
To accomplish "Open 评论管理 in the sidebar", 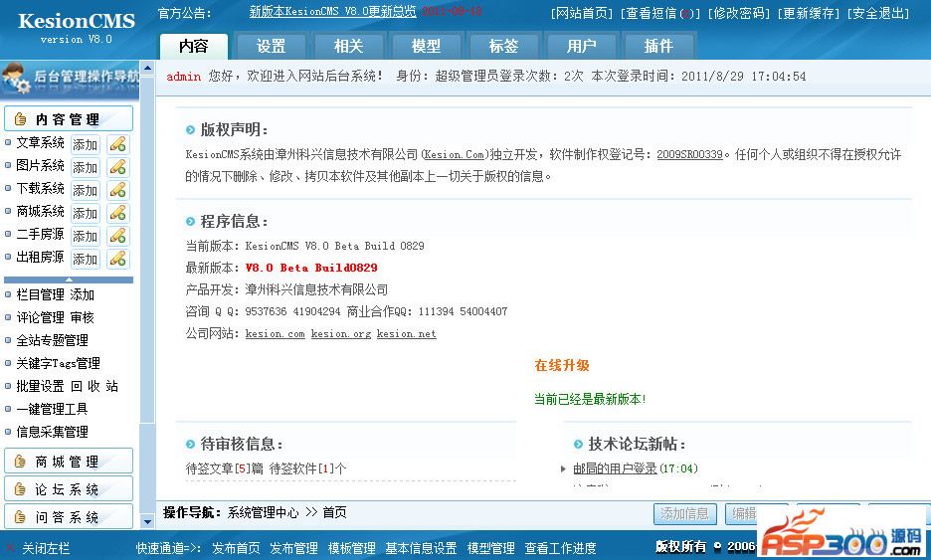I will (x=40, y=317).
